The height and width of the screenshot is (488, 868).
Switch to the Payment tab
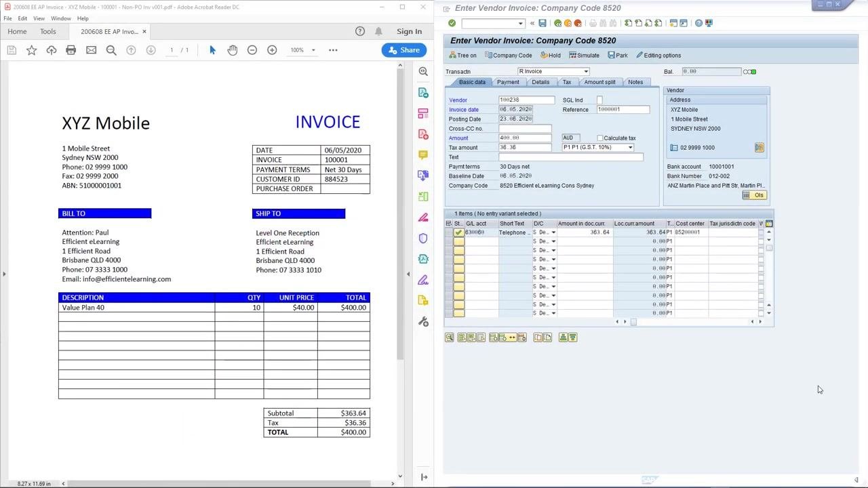[508, 82]
